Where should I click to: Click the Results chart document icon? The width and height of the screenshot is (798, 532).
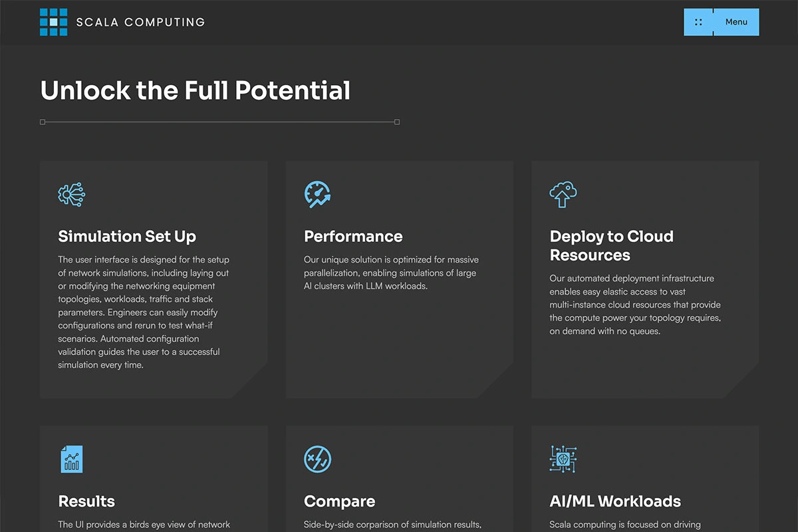72,459
